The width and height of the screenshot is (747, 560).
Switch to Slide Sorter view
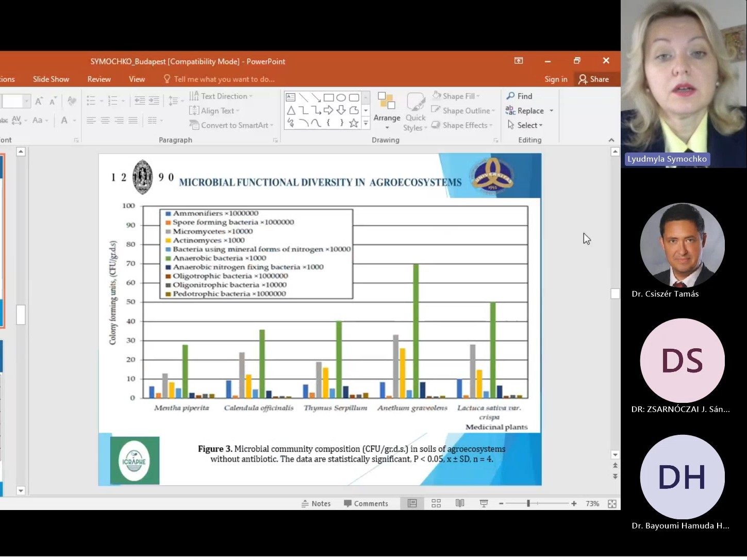436,503
